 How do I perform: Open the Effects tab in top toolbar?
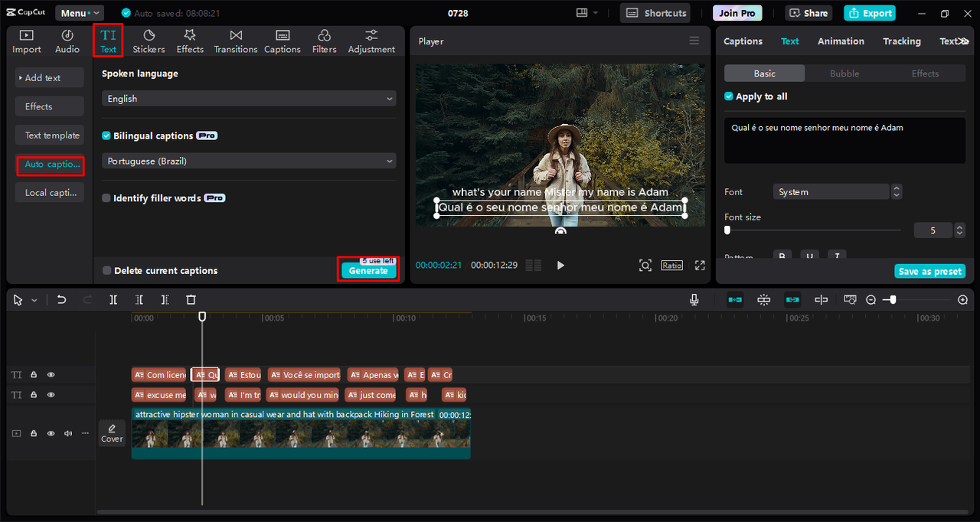coord(190,41)
